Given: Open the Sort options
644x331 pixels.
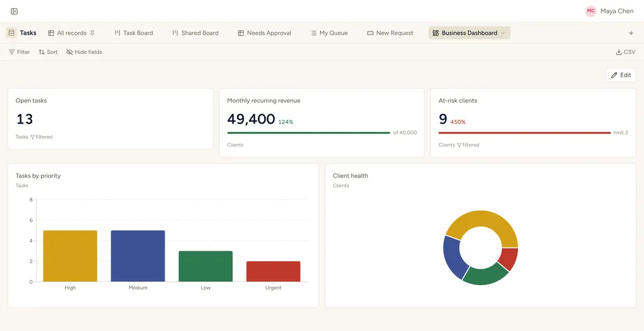Looking at the screenshot, I should 48,52.
